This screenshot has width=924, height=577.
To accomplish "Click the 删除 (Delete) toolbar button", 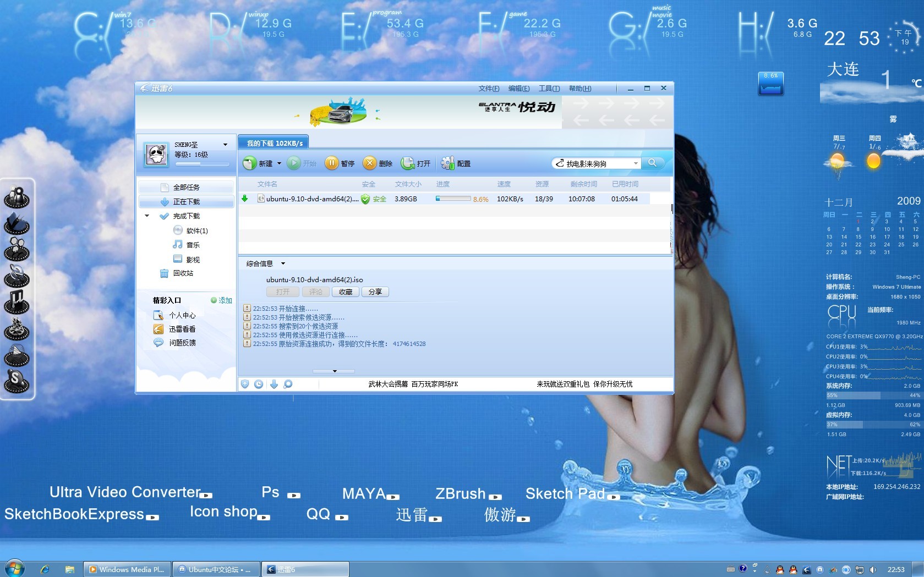I will pos(378,163).
